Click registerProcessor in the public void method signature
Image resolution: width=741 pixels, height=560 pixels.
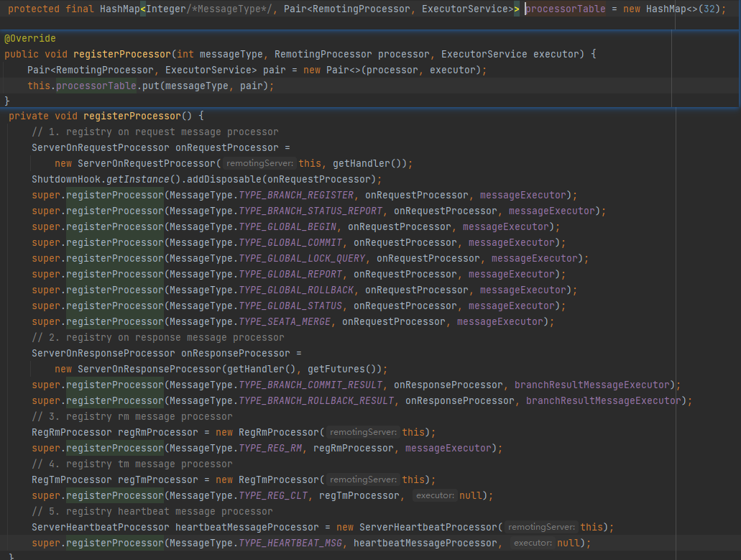point(122,55)
